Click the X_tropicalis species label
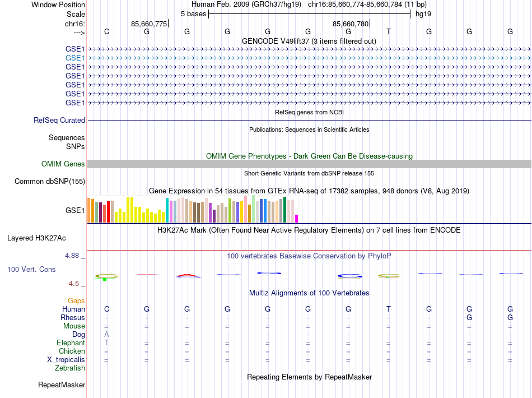 [66, 360]
